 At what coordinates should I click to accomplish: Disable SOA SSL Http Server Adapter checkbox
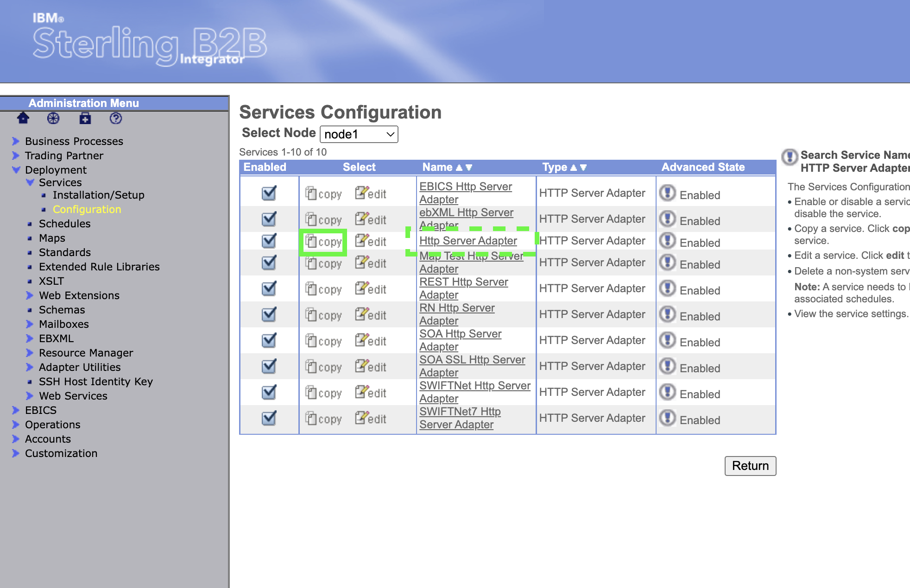269,367
